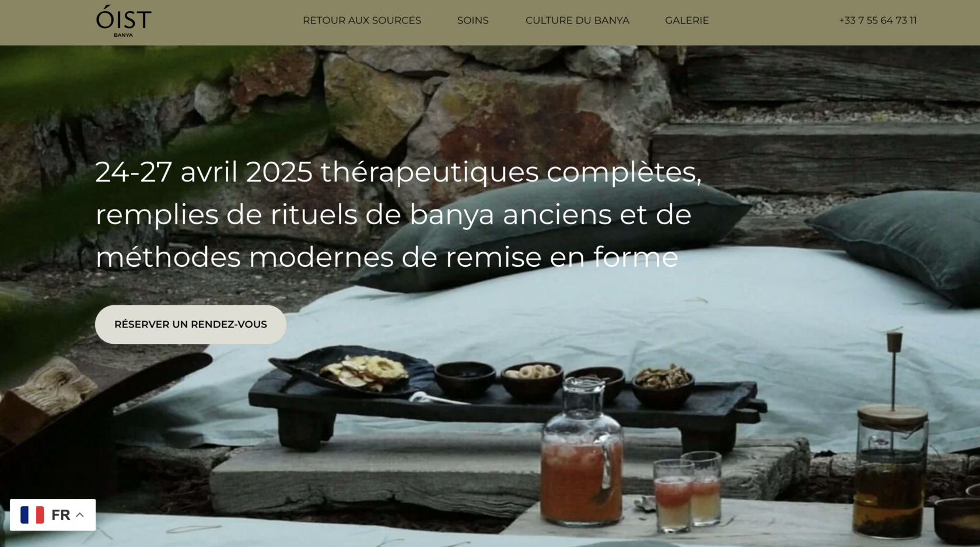Click the ÓIST Banya logo
The image size is (980, 547).
click(x=124, y=21)
